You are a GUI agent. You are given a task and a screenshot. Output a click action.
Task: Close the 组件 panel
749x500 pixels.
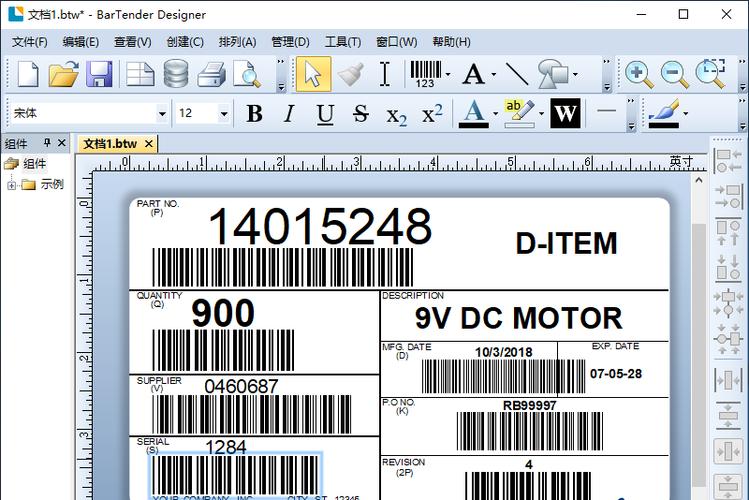(x=62, y=142)
